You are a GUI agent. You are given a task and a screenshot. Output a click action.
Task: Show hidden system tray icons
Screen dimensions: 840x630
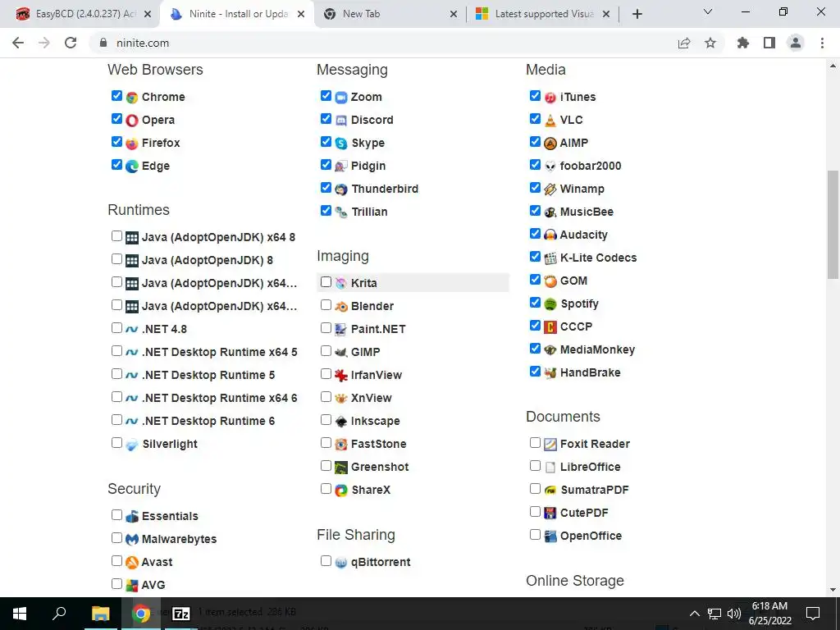(694, 614)
